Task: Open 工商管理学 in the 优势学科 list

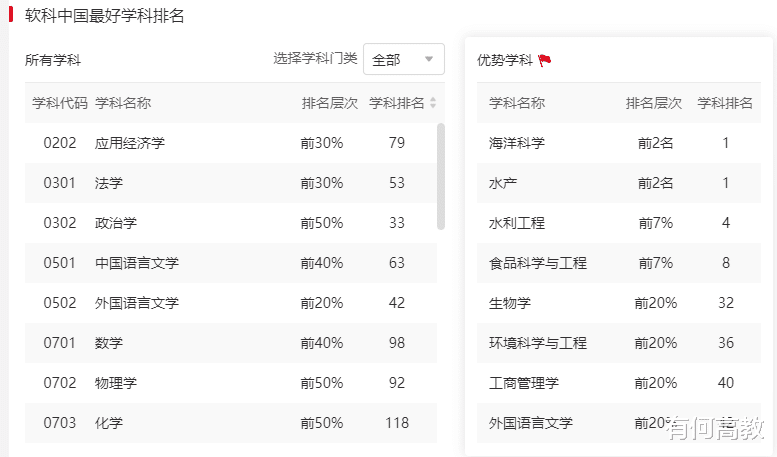Action: pos(524,383)
